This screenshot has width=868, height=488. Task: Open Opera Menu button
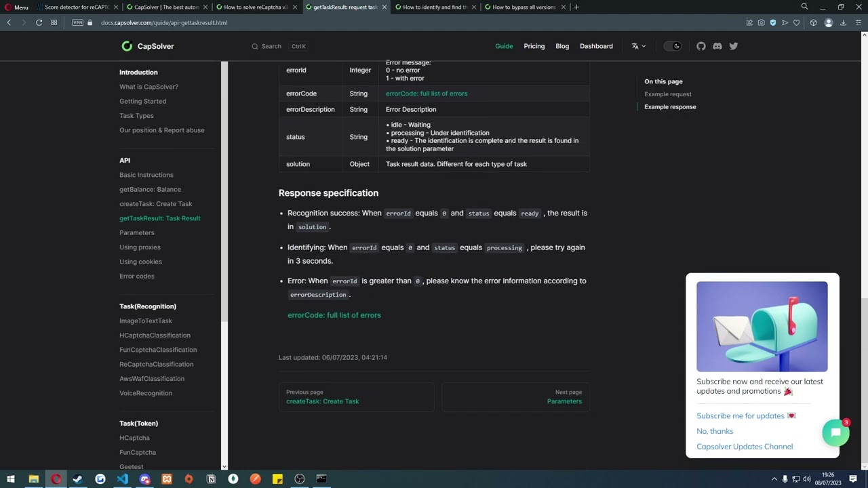pyautogui.click(x=16, y=7)
